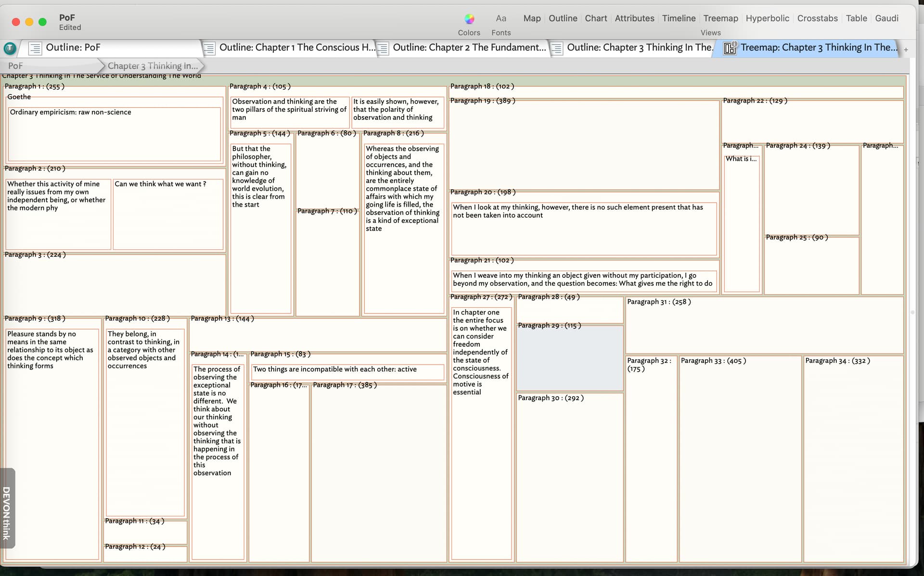Open the DEVONthink side tab
The width and height of the screenshot is (924, 576).
(7, 509)
